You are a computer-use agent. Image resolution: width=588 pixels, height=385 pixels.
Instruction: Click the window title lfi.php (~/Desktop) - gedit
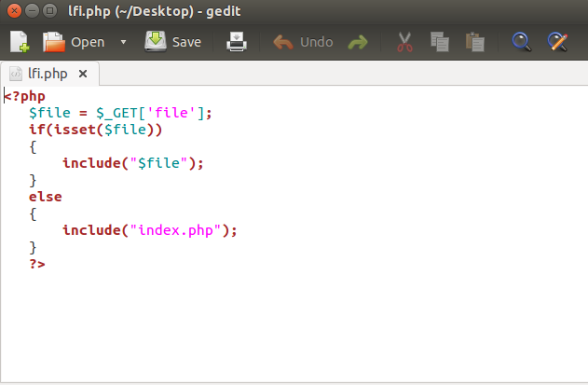pyautogui.click(x=154, y=11)
